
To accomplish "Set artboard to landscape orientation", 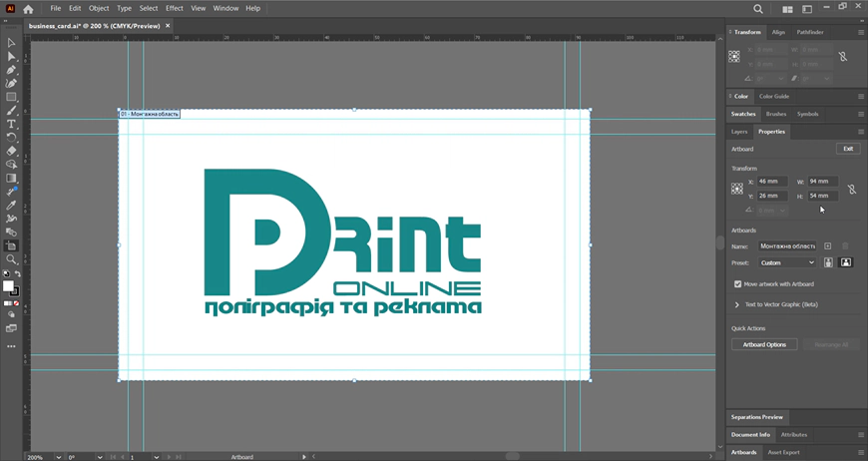I will click(x=846, y=262).
